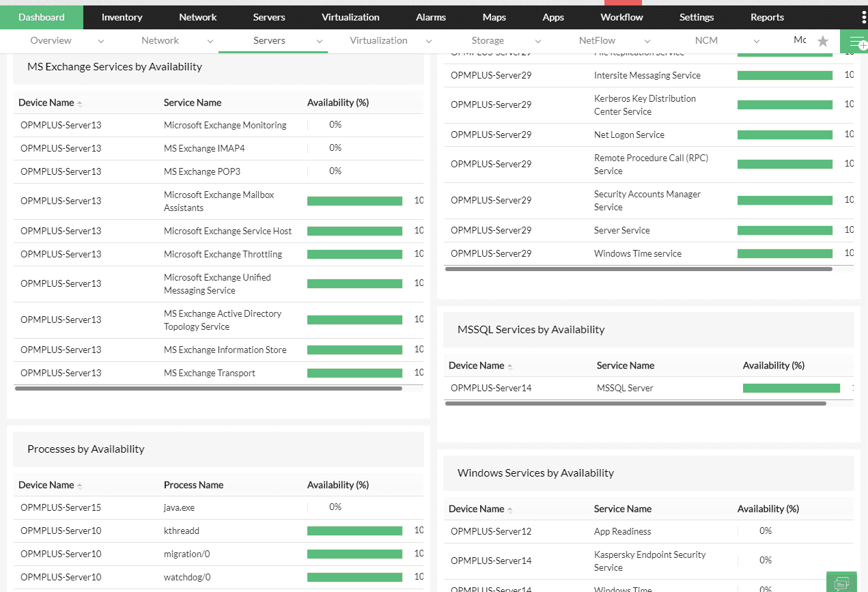Click the MS Exchange table horizontal scrollbar
The height and width of the screenshot is (592, 868).
click(x=208, y=389)
